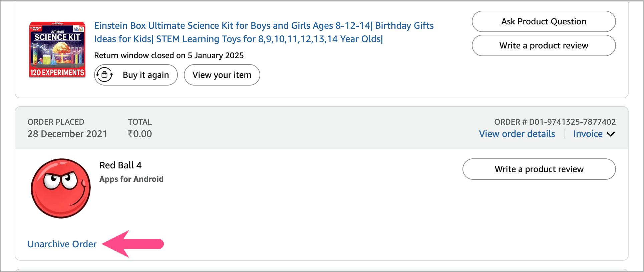The height and width of the screenshot is (272, 644).
Task: Click the Unarchive Order link
Action: (x=62, y=244)
